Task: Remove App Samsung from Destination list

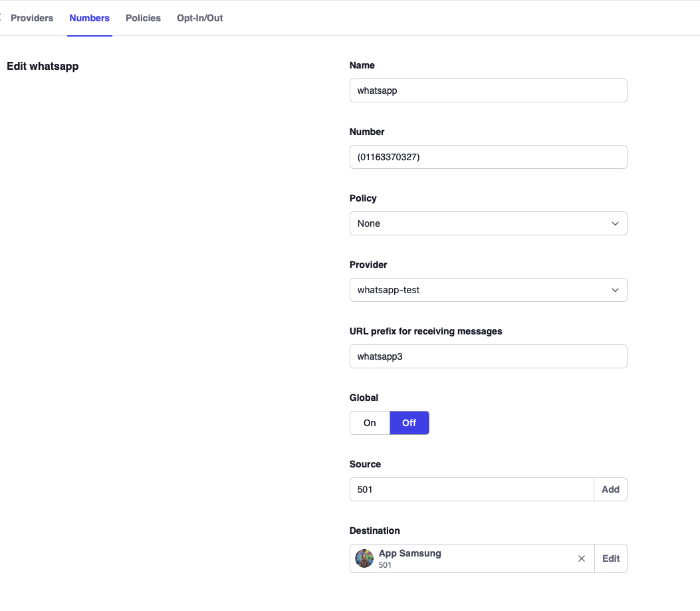Action: click(x=582, y=558)
